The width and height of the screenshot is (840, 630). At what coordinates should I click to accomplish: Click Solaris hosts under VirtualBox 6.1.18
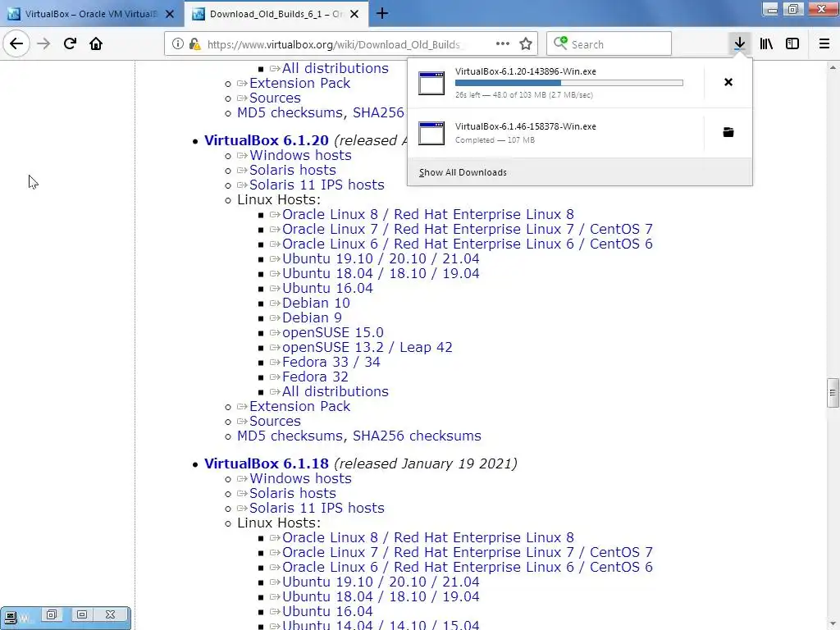pos(293,493)
